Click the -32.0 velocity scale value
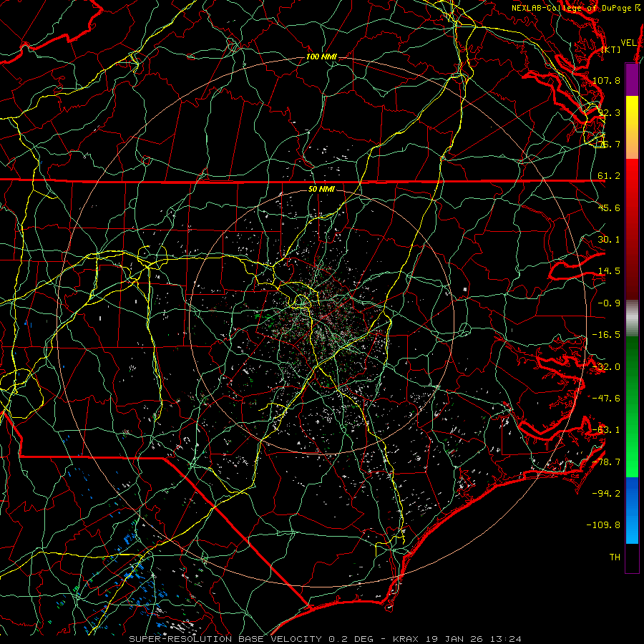This screenshot has width=644, height=644. [x=606, y=367]
